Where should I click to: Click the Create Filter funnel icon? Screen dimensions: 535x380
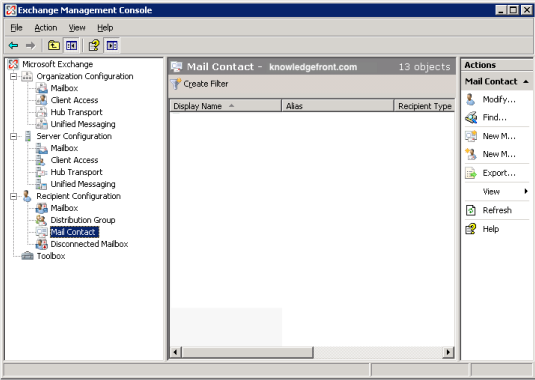pos(176,84)
